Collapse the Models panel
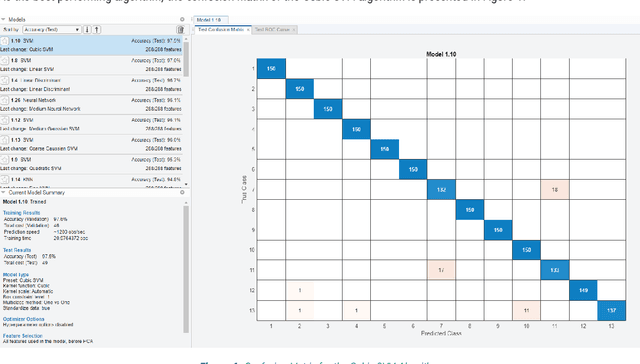Viewport: 640px width, 364px height. [x=3, y=19]
